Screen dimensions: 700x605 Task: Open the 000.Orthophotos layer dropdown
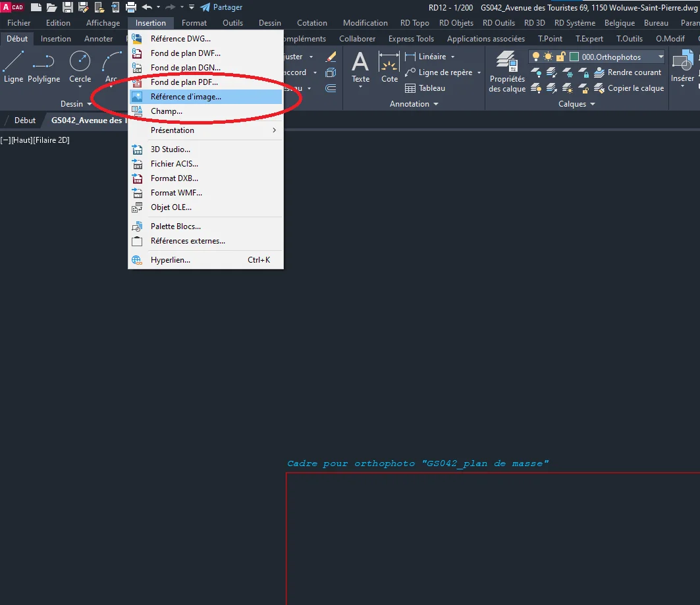[660, 57]
